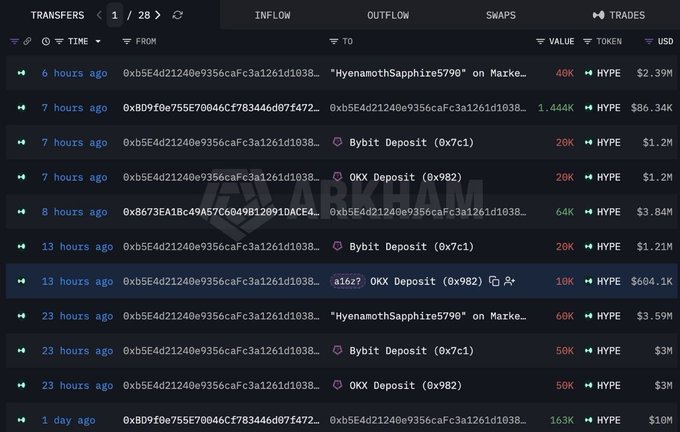Copy the a16z? OKX Deposit address
The height and width of the screenshot is (432, 680).
click(494, 281)
